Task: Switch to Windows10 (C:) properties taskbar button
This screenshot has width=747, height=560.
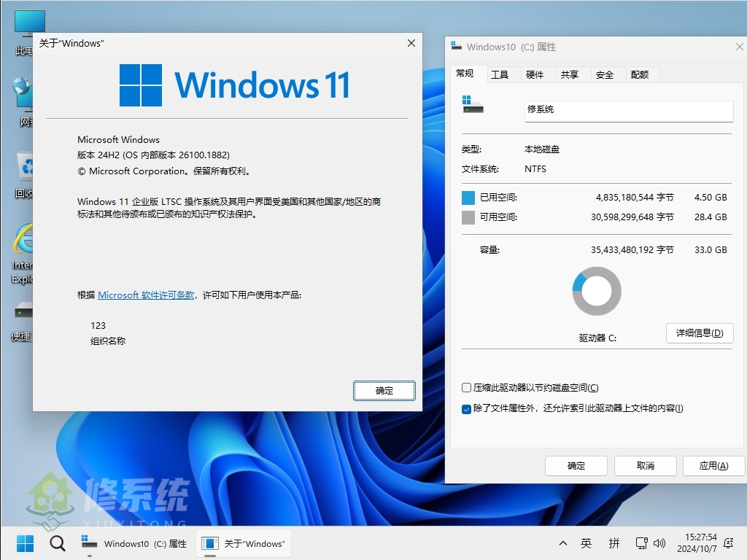Action: click(134, 543)
